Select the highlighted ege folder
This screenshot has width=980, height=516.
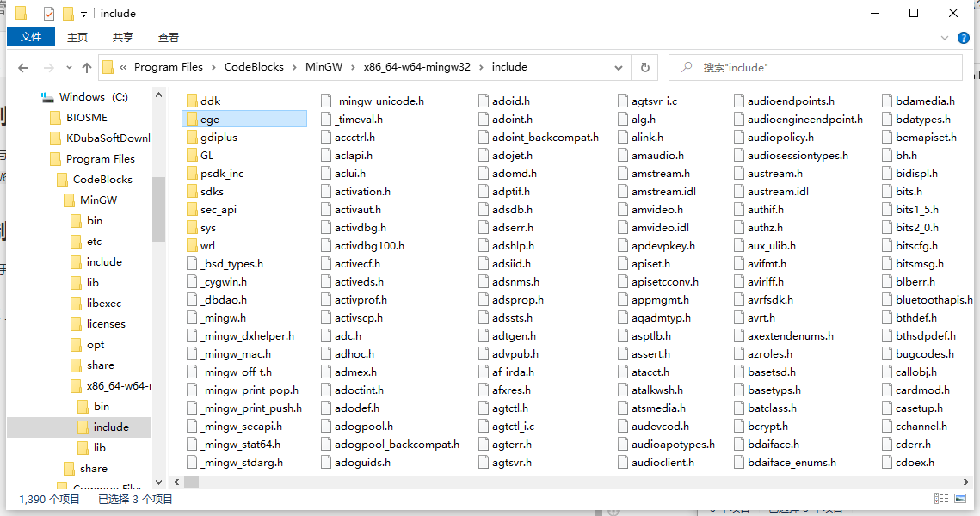pyautogui.click(x=244, y=120)
